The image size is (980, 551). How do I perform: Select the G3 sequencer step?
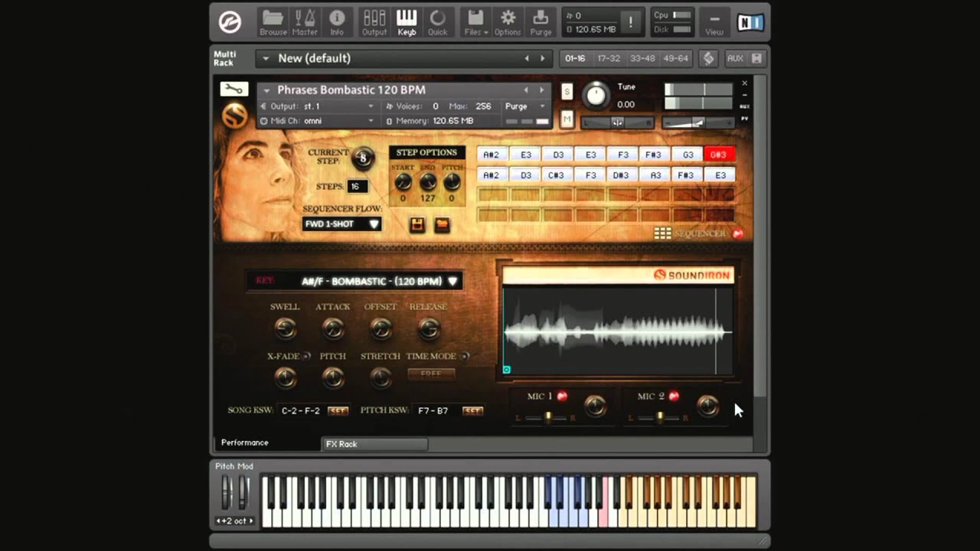(688, 155)
